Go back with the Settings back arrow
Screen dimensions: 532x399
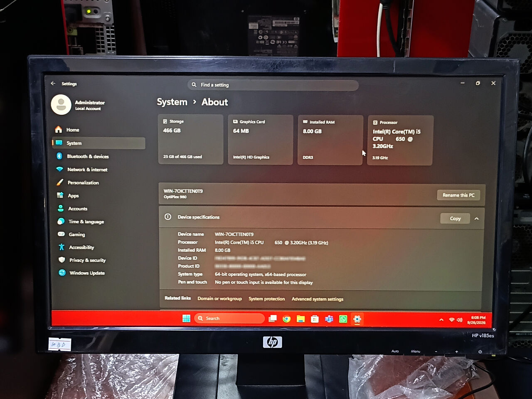coord(53,84)
